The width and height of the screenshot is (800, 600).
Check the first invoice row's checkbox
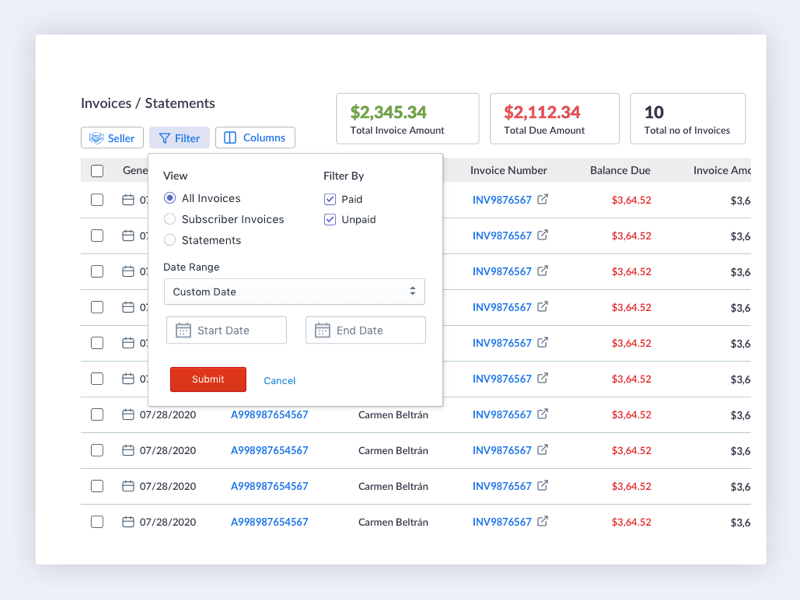point(97,199)
